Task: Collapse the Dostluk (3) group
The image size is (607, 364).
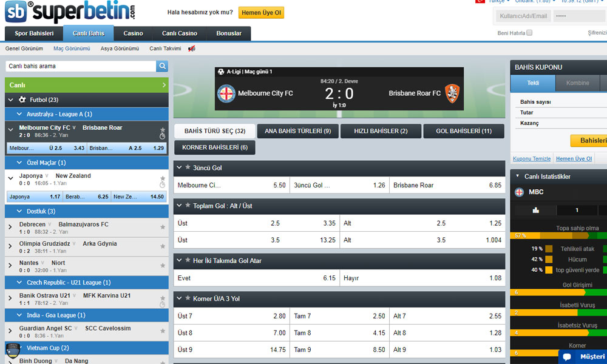Action: [19, 211]
